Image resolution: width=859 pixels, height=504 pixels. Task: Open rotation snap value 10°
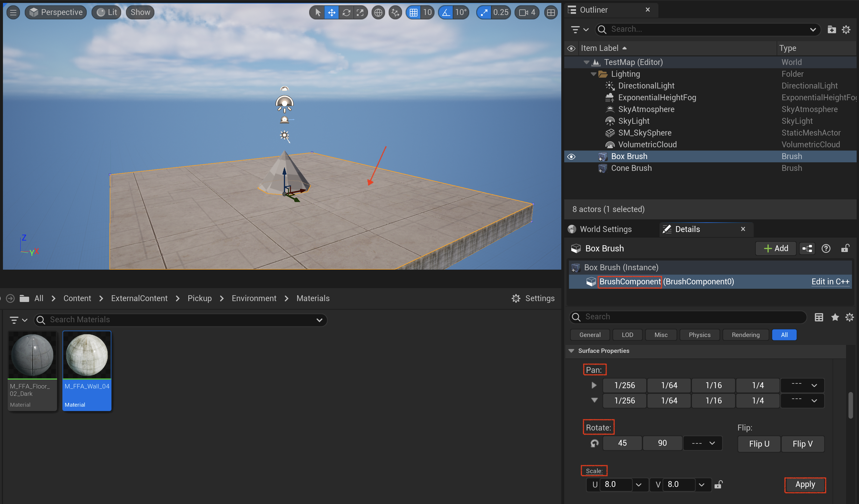click(x=461, y=13)
